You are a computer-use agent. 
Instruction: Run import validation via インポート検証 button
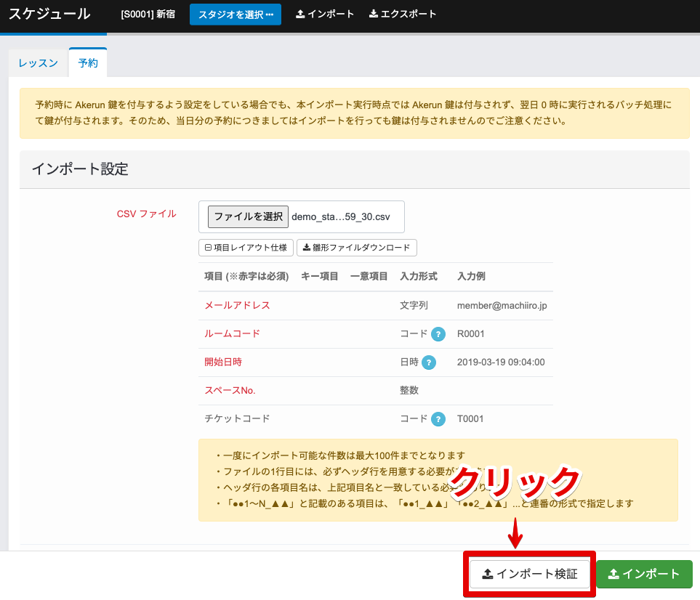tap(529, 574)
